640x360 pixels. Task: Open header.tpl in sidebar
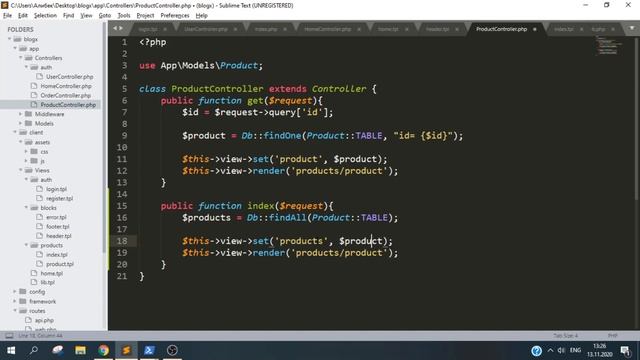click(x=59, y=236)
